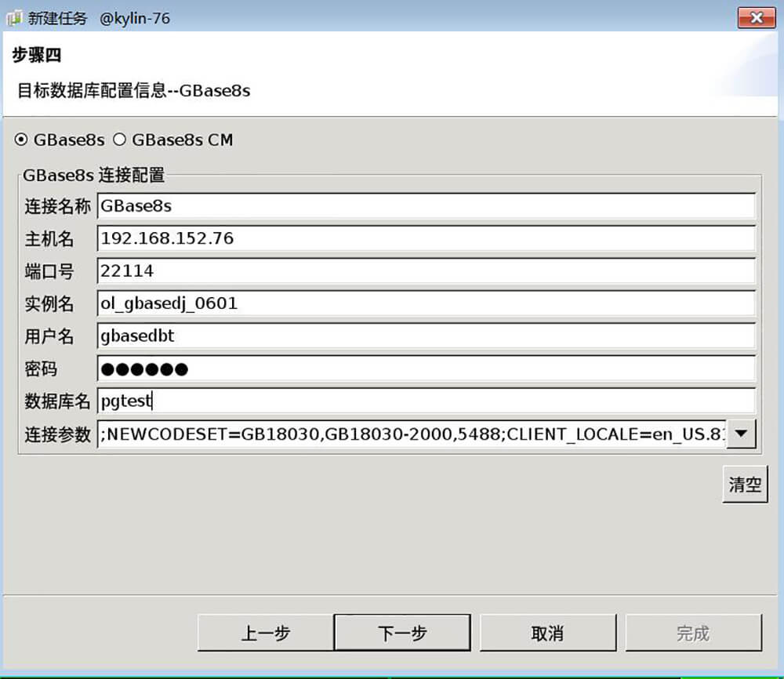The height and width of the screenshot is (679, 784).
Task: Click the 实例名 field with ol_gbasedj_0601
Action: (426, 303)
